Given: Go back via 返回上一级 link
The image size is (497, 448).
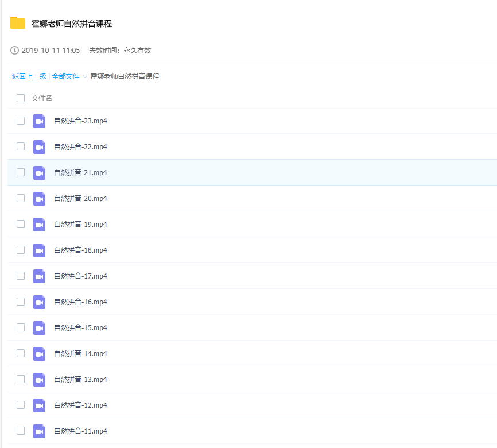Looking at the screenshot, I should pos(29,76).
